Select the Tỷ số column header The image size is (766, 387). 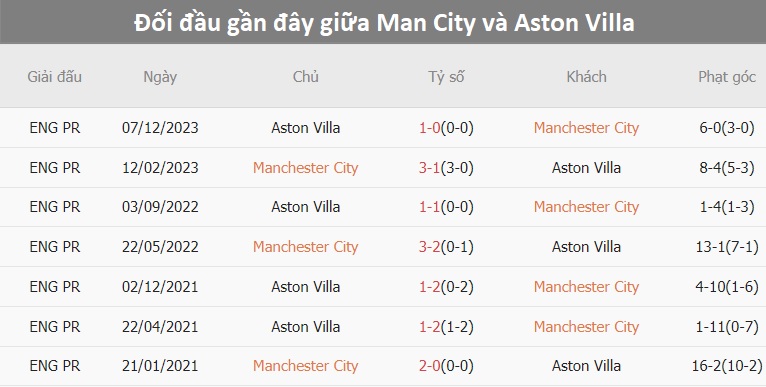click(446, 77)
